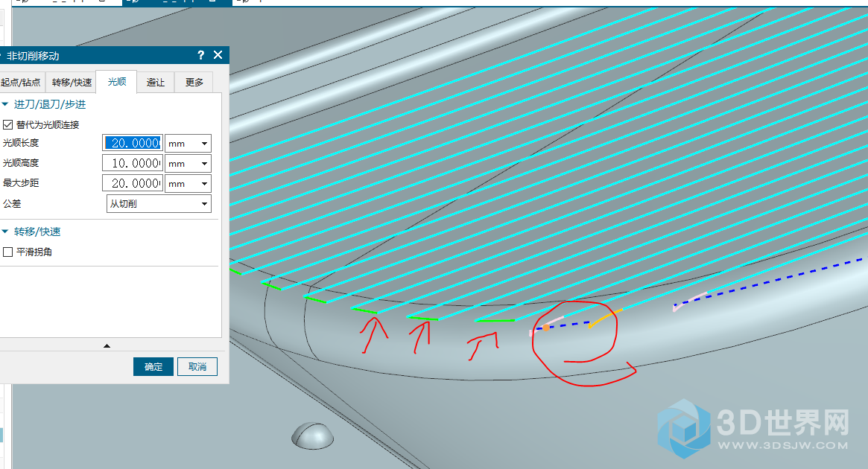
Task: Collapse the 转移/快速 section
Action: click(x=5, y=232)
